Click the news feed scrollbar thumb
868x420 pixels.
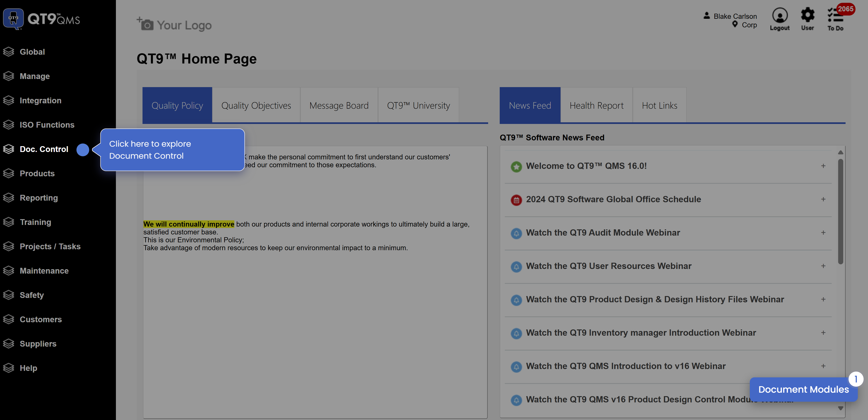click(x=840, y=211)
